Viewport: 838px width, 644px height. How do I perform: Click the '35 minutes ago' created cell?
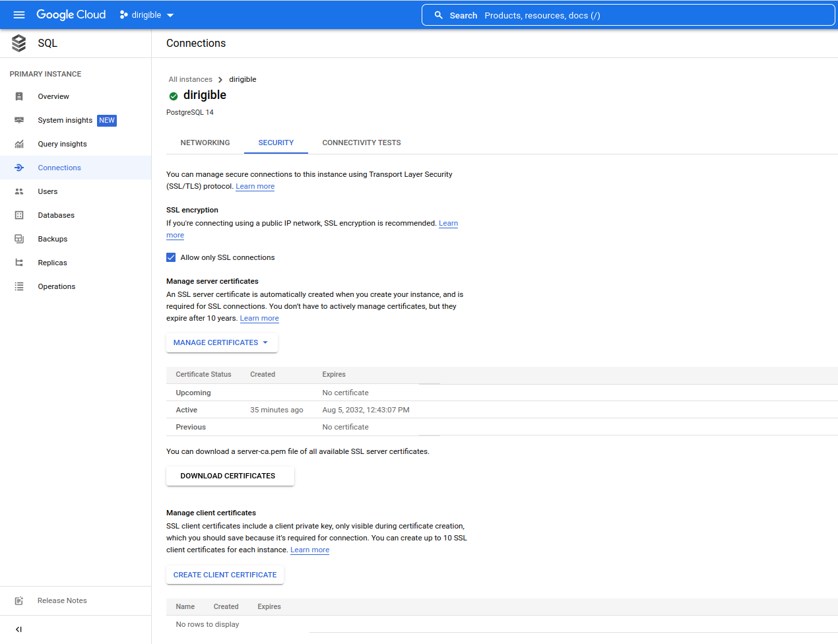click(x=276, y=410)
